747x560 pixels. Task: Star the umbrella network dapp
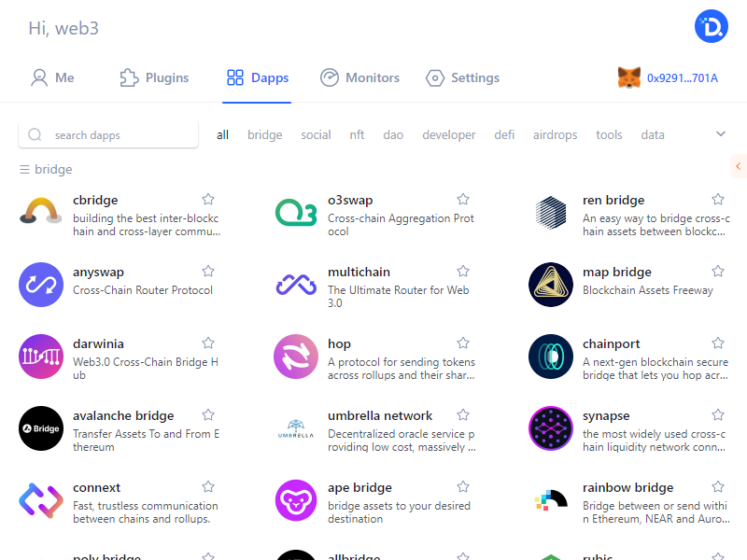pyautogui.click(x=463, y=414)
